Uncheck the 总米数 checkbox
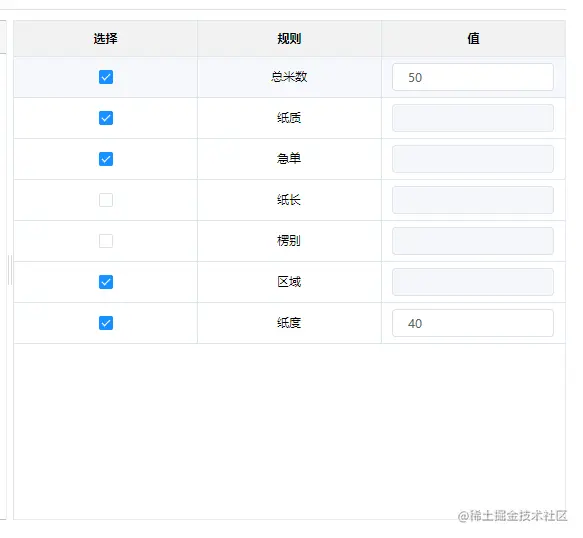The height and width of the screenshot is (538, 583). click(x=106, y=77)
